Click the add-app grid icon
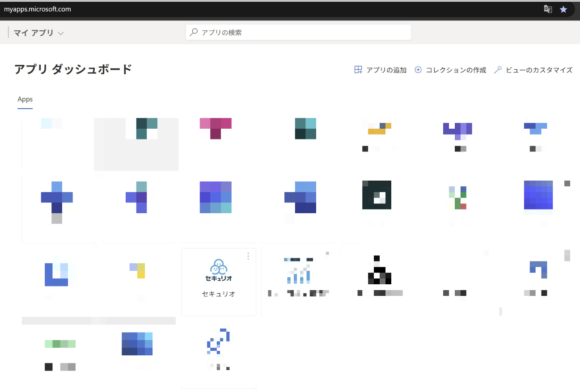Image resolution: width=580 pixels, height=392 pixels. 358,70
